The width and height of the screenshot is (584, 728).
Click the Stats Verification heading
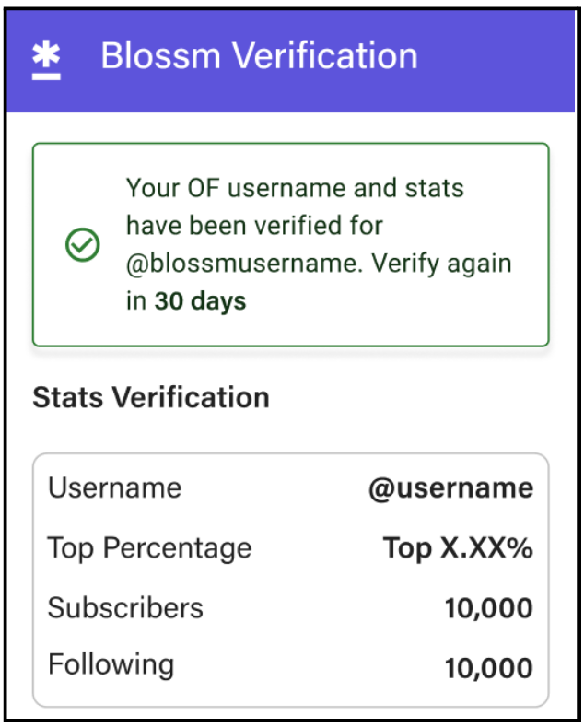[x=151, y=397]
